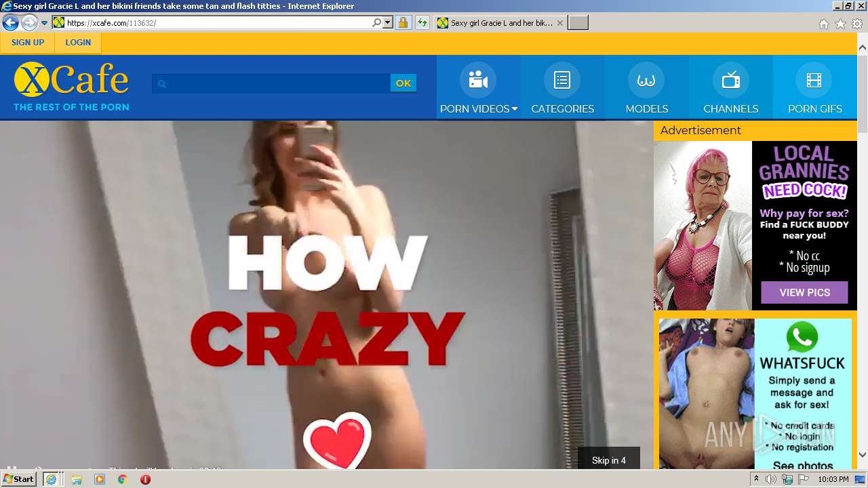The height and width of the screenshot is (488, 868).
Task: Open the Windows Start menu
Action: click(18, 479)
